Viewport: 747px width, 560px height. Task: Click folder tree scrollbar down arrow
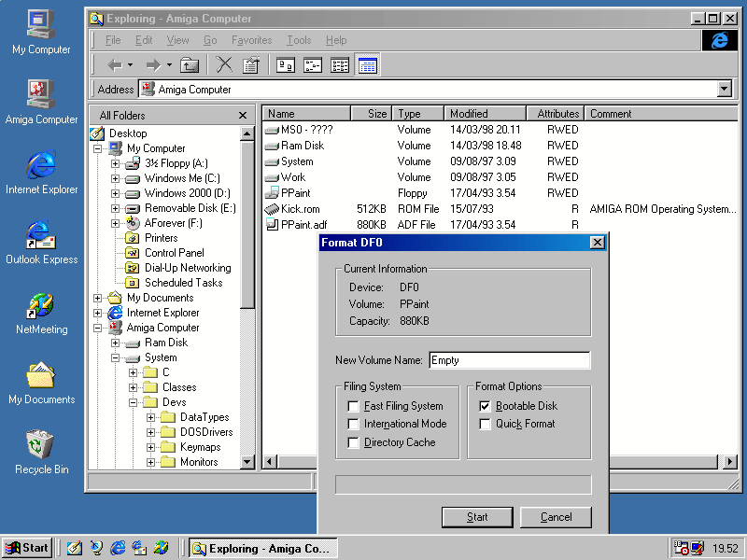click(x=247, y=461)
